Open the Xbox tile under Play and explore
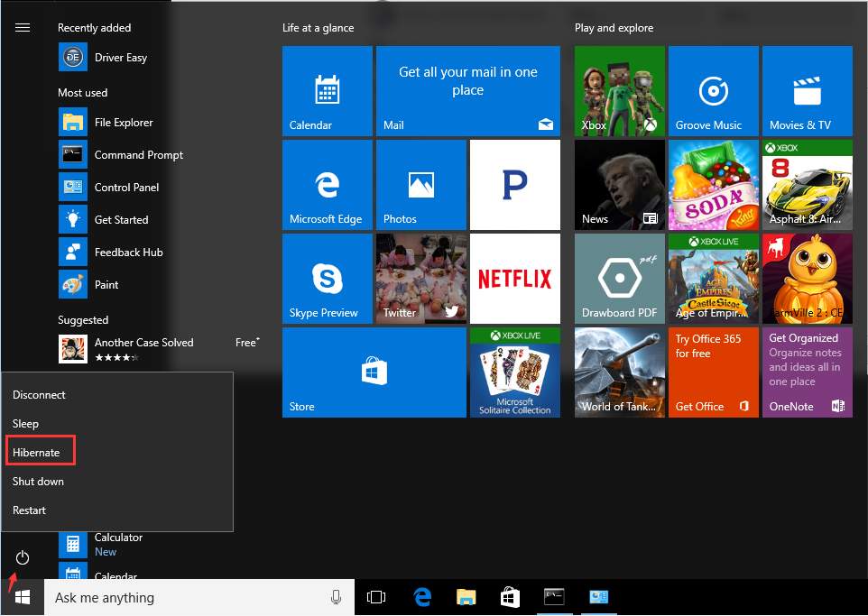 pos(619,90)
